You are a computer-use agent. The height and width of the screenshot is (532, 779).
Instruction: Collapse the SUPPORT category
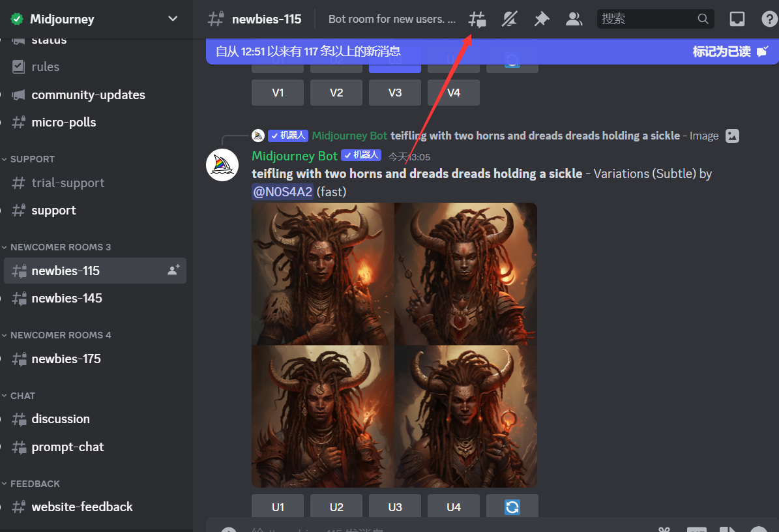tap(33, 159)
